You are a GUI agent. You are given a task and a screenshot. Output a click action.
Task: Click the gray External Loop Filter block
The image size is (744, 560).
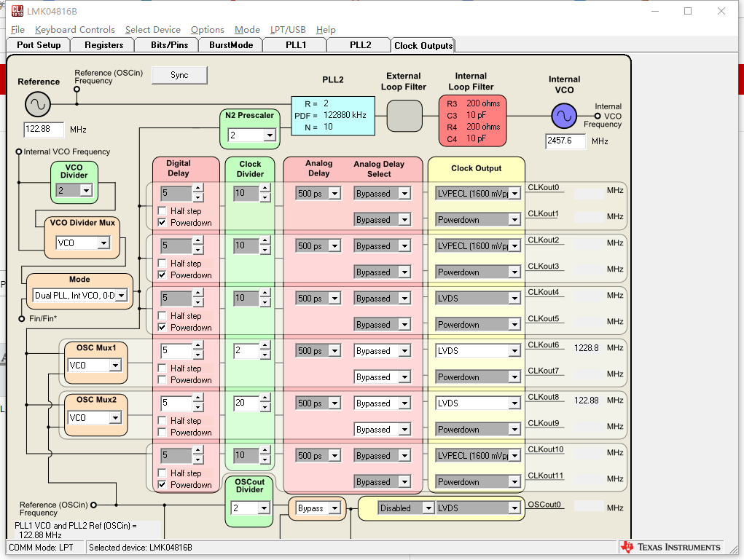[x=404, y=115]
